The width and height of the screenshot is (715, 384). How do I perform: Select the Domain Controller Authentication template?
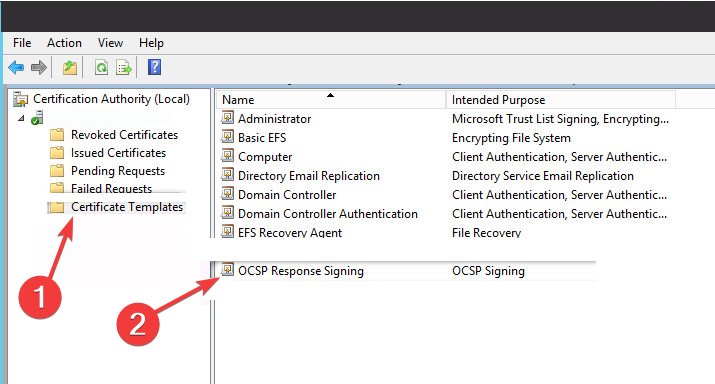(x=327, y=213)
